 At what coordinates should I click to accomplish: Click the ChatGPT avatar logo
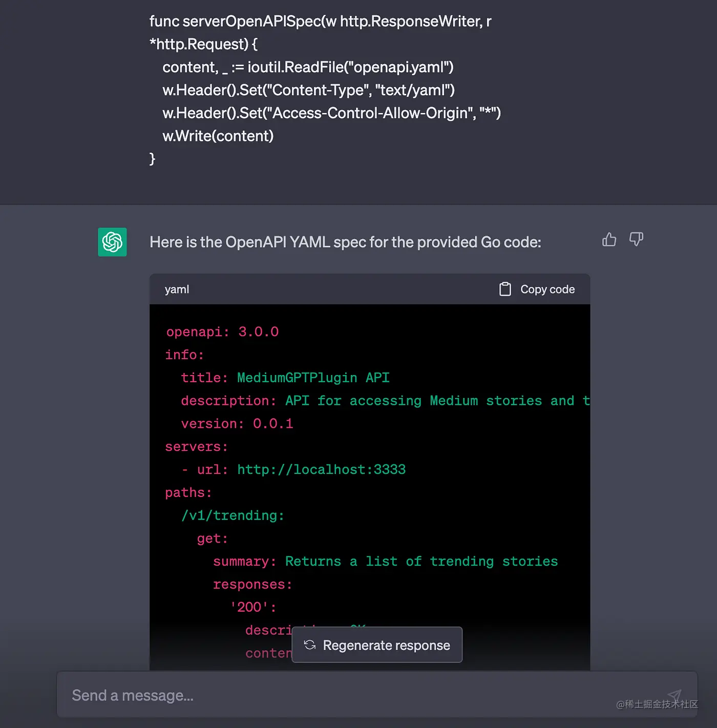point(112,242)
